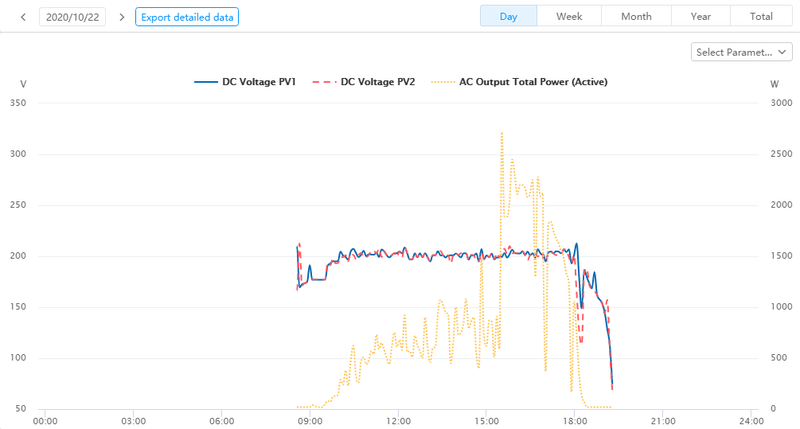Click the AC power peak near 15:30
The height and width of the screenshot is (429, 800).
pos(501,133)
